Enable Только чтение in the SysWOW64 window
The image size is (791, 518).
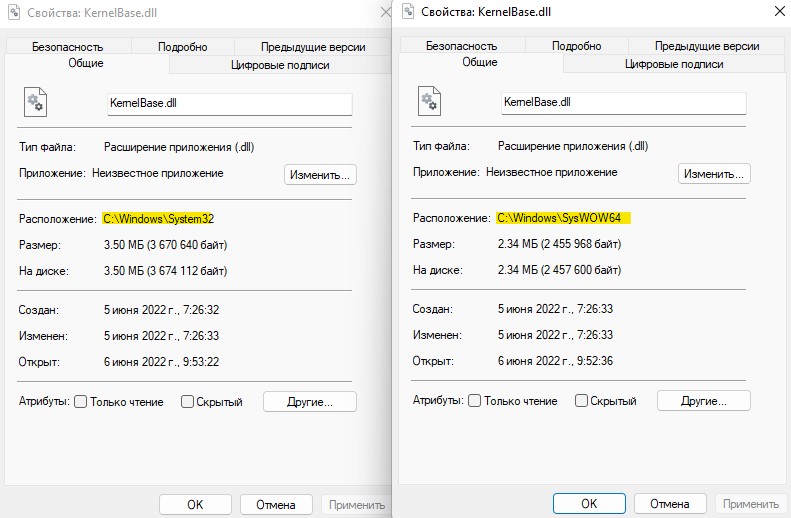click(x=474, y=401)
